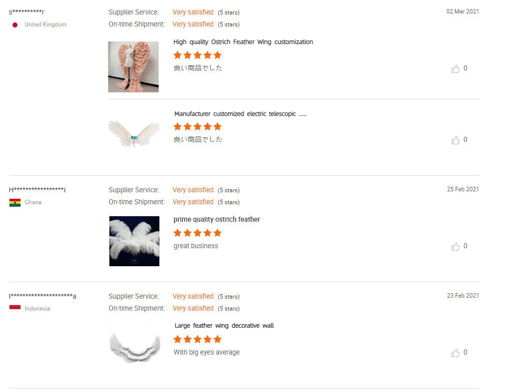Click the Indonesia flag icon

coord(15,308)
